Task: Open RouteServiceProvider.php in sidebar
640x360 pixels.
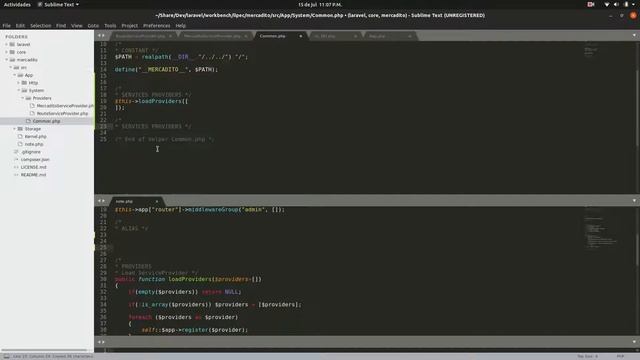Action: [x=62, y=113]
